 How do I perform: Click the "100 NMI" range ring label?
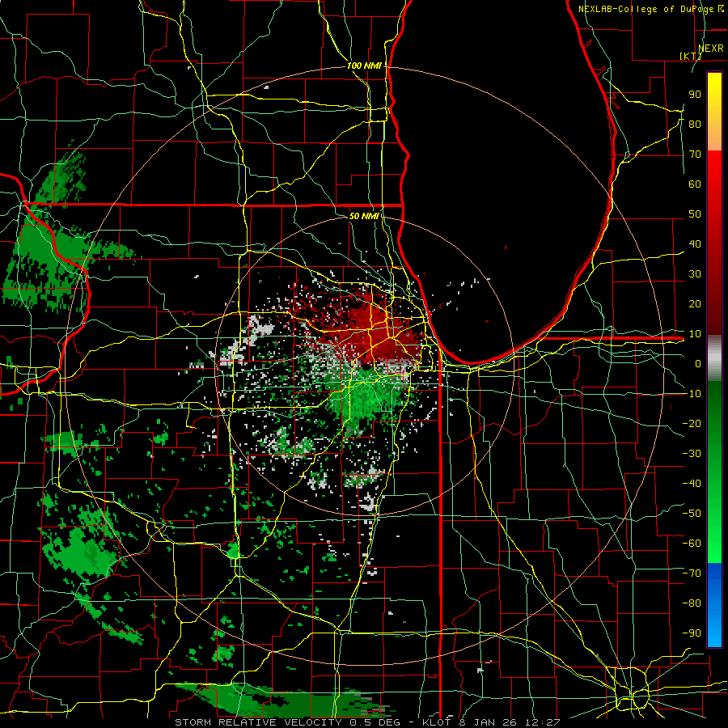click(364, 66)
